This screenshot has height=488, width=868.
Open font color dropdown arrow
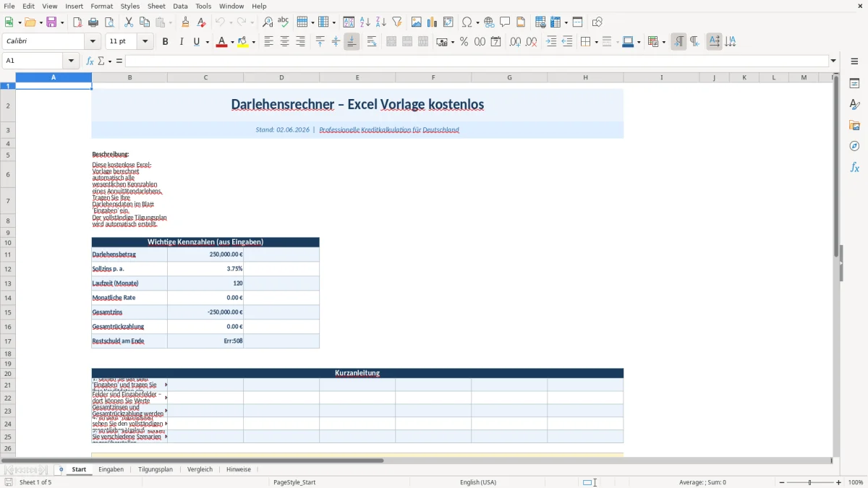232,42
